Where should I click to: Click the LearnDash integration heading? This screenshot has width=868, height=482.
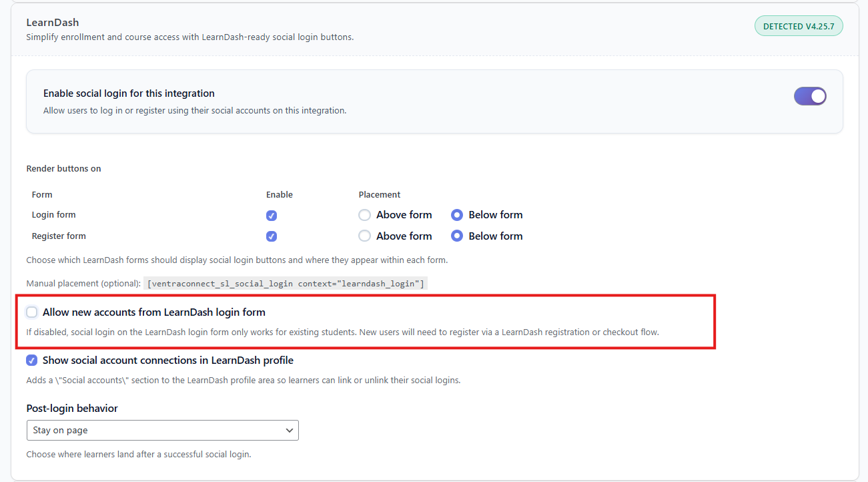tap(52, 22)
